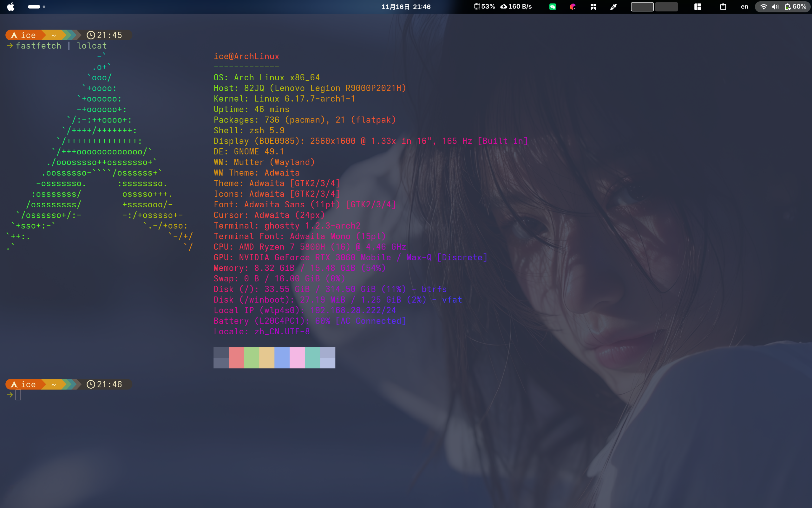
Task: Select the highlighted first workspace thumbnail
Action: (642, 7)
